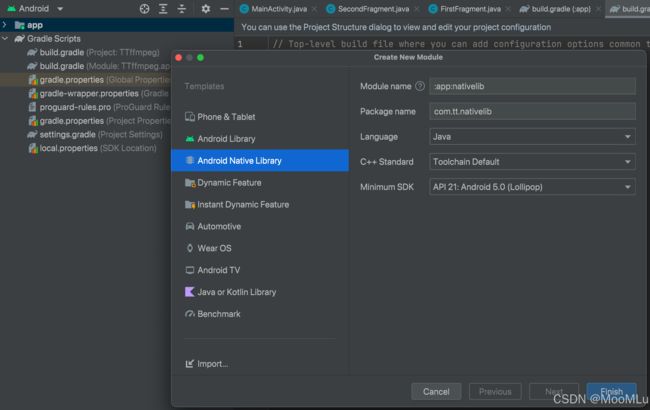Click the collapse all icon in project toolbar

point(182,9)
